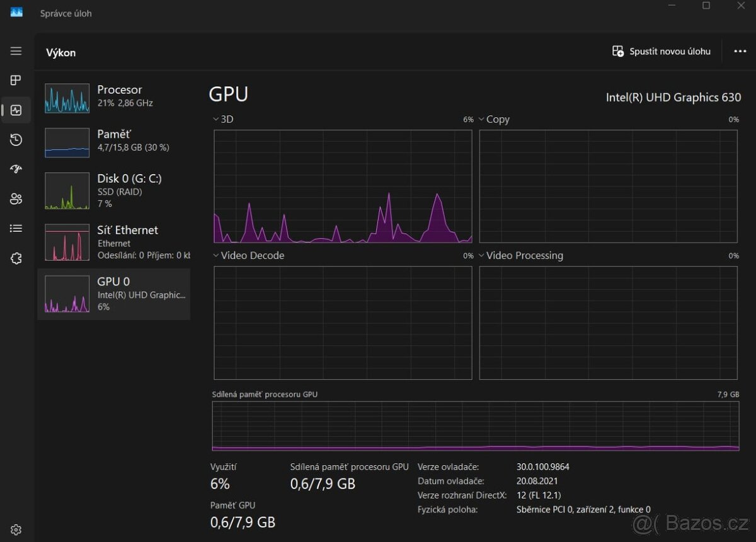Open the Details page icon
Screen dimensions: 756x542
(x=16, y=228)
